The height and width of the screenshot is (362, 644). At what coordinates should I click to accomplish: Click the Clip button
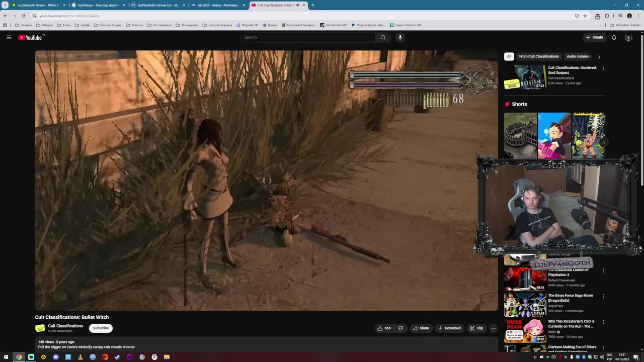coord(476,328)
